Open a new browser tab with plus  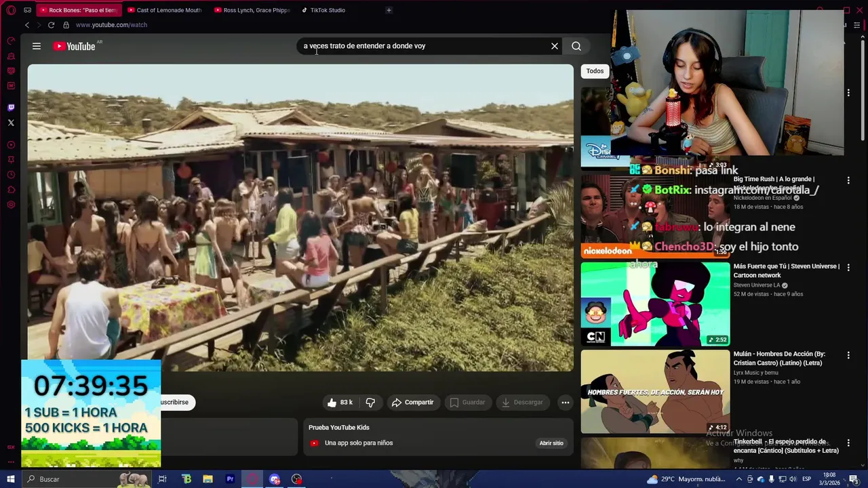click(x=389, y=10)
